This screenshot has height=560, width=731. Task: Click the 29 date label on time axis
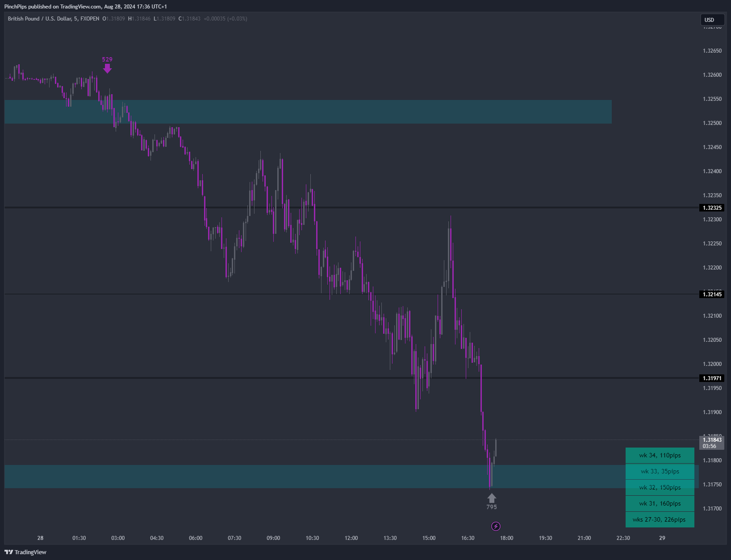(x=662, y=538)
